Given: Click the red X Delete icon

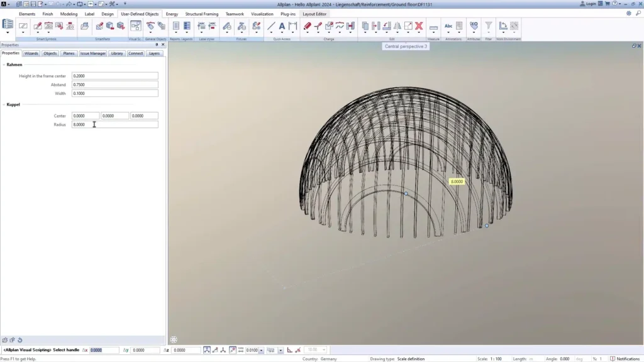Looking at the screenshot, I should click(x=418, y=25).
